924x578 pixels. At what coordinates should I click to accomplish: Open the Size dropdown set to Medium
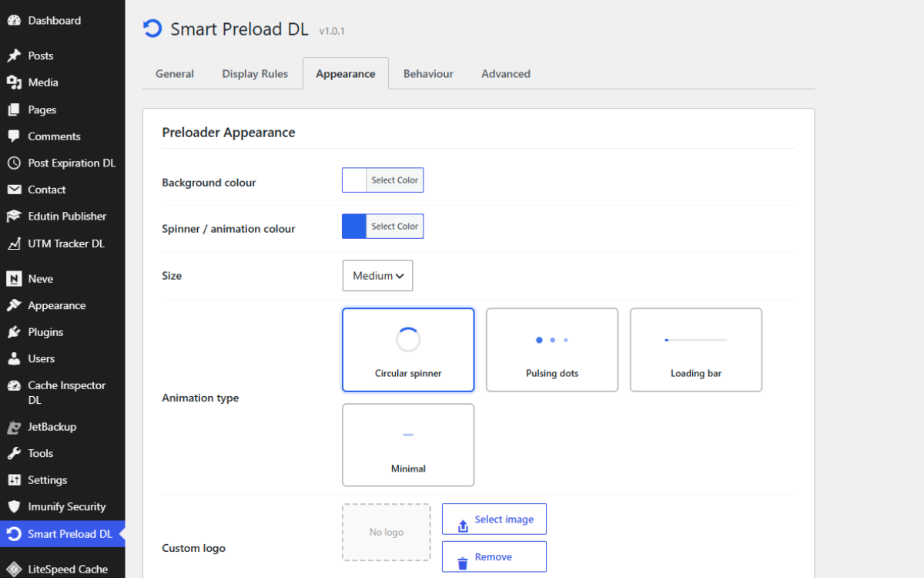coord(377,276)
